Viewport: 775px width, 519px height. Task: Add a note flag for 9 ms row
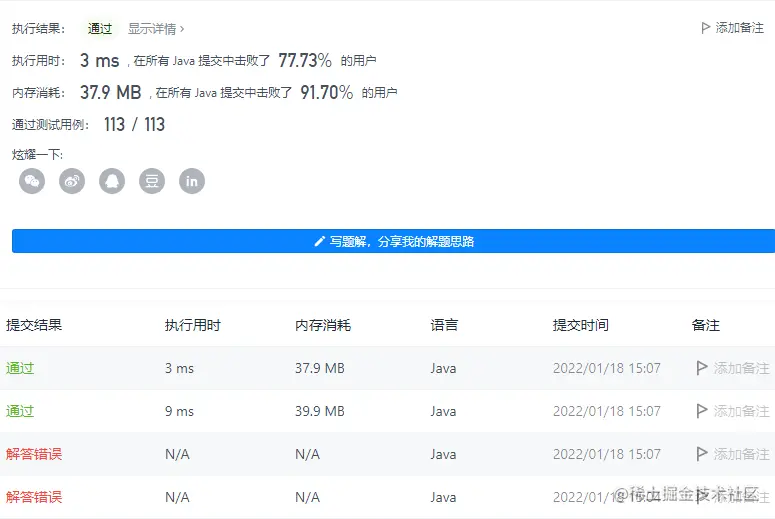(x=733, y=411)
